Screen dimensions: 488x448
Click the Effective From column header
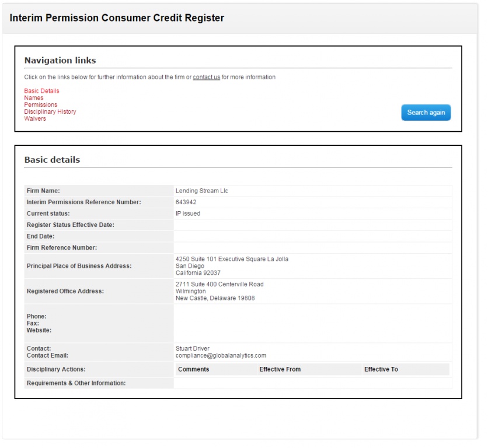coord(280,369)
